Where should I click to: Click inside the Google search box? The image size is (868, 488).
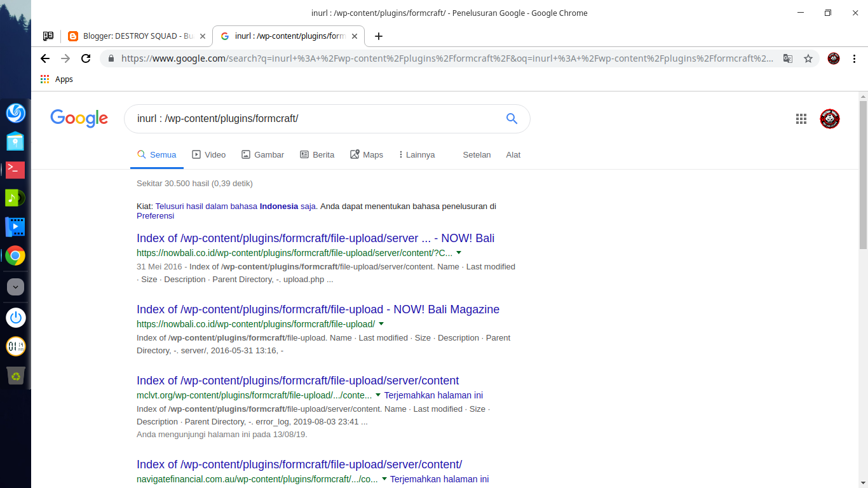[318, 119]
